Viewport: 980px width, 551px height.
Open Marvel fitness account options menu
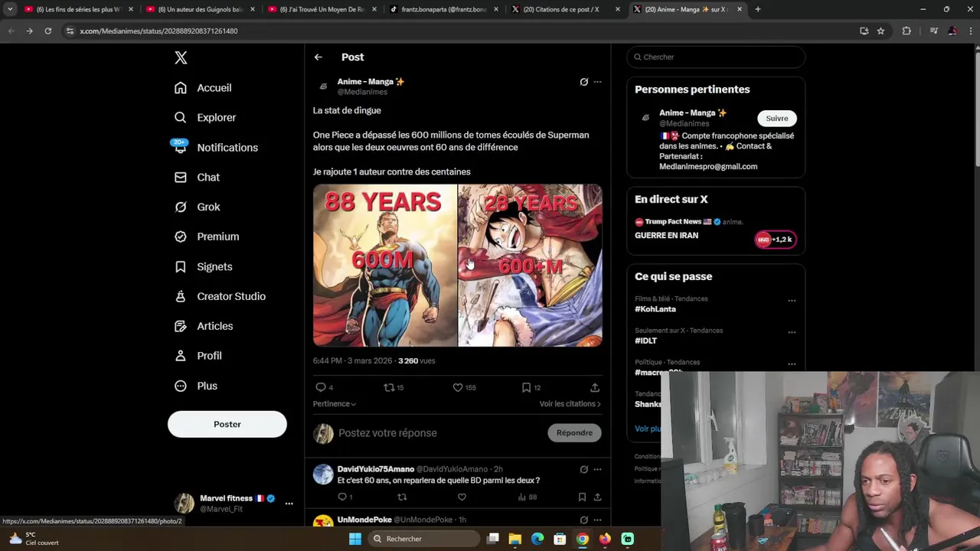[x=289, y=504]
